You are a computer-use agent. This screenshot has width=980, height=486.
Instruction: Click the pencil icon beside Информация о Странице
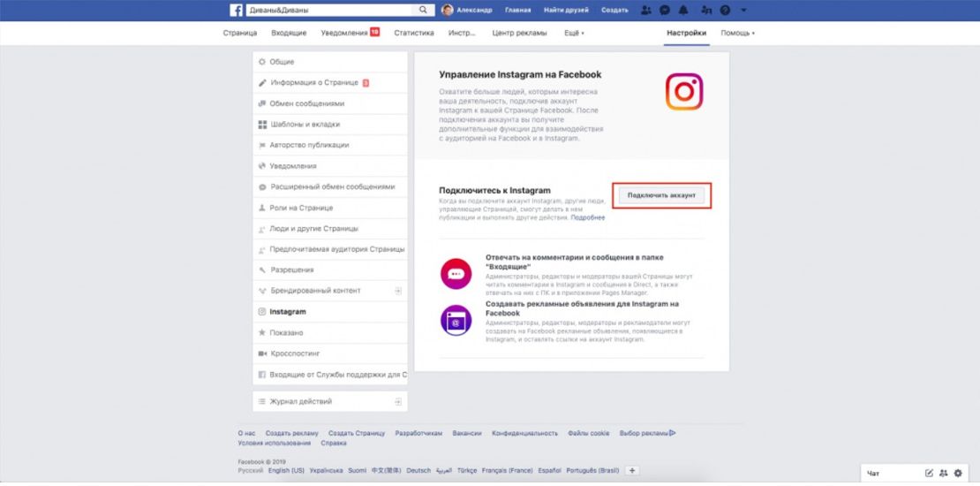click(262, 82)
